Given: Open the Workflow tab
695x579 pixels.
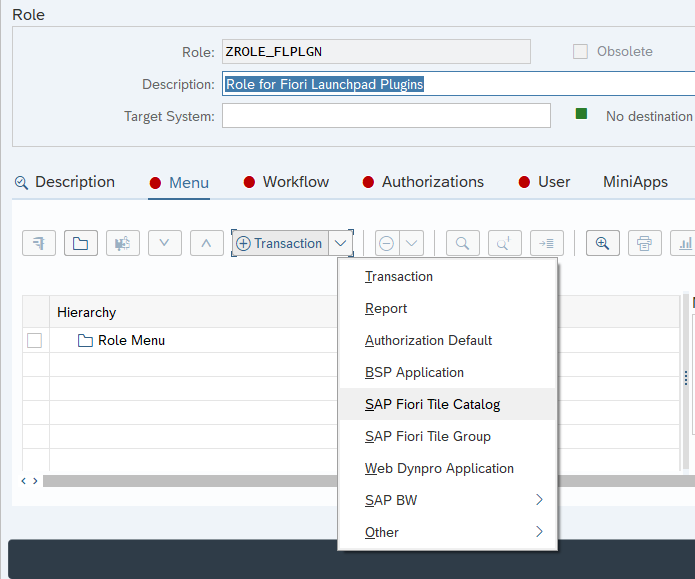Looking at the screenshot, I should [x=295, y=182].
